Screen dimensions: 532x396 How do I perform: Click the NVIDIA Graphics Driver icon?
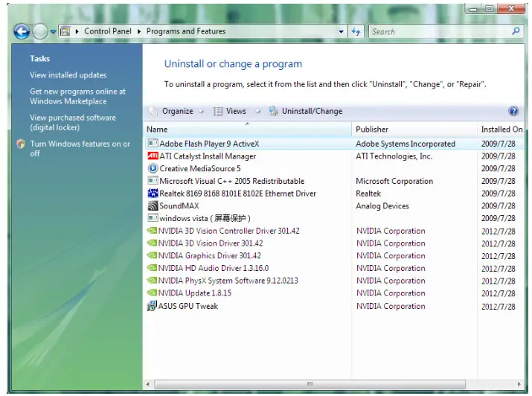click(x=153, y=256)
